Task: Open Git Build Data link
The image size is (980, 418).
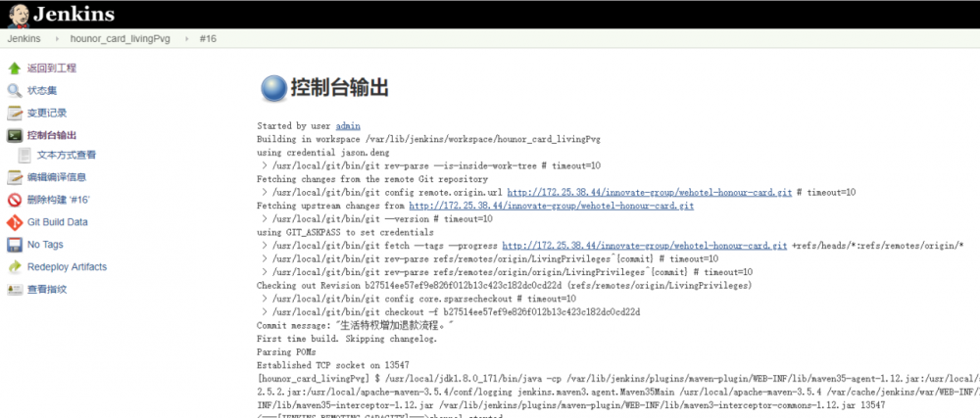Action: [58, 222]
